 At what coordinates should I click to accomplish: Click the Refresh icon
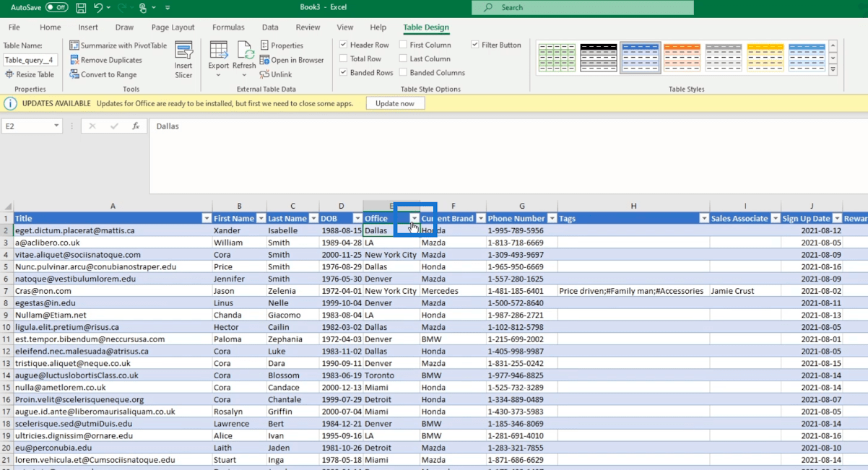coord(244,50)
